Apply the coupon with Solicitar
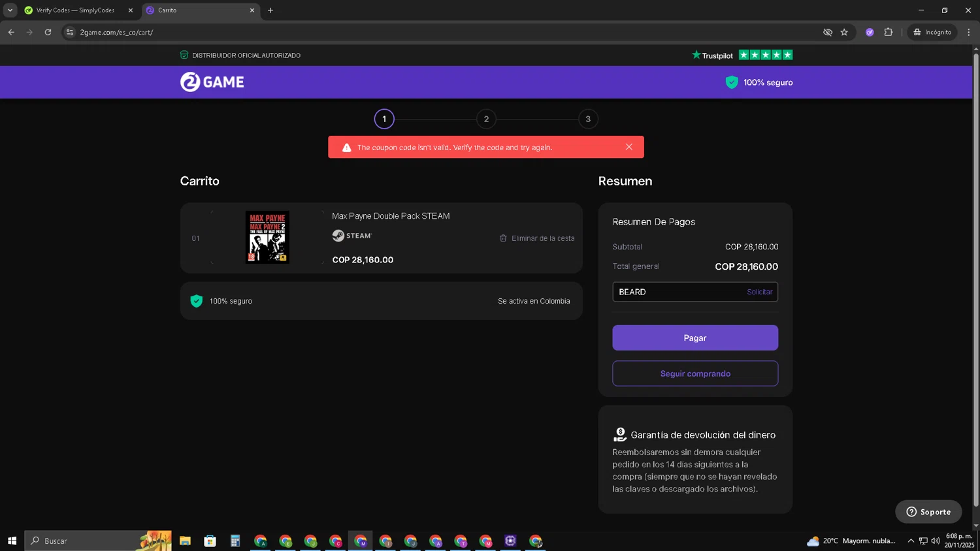Image resolution: width=980 pixels, height=551 pixels. coord(760,292)
